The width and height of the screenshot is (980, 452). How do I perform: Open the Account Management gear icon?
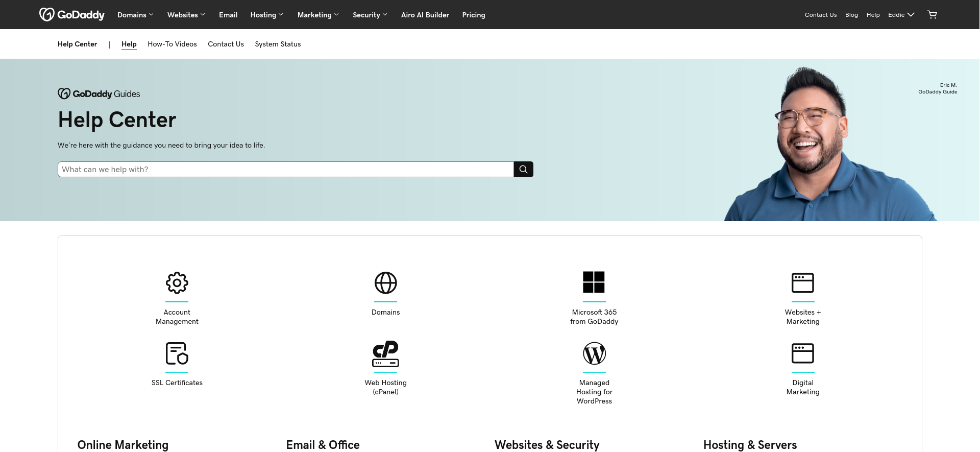tap(177, 282)
